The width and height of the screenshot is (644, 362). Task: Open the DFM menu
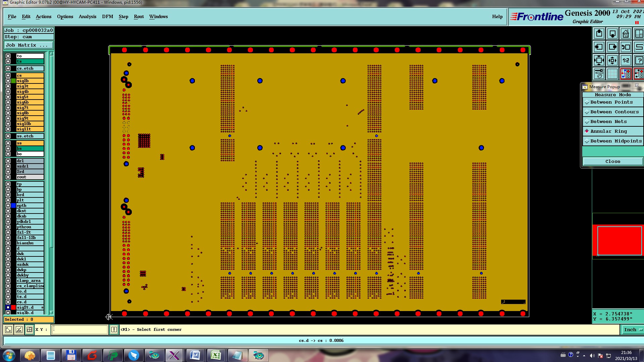pos(107,16)
